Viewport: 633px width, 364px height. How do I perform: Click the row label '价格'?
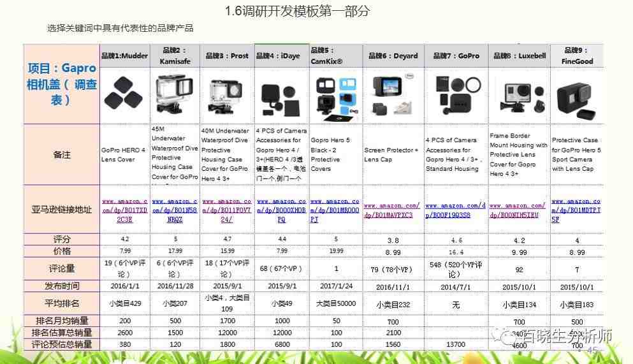(x=61, y=251)
